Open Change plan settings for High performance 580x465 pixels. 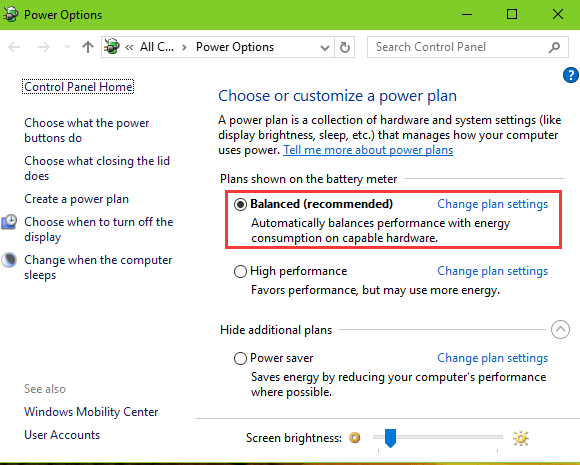pos(492,271)
